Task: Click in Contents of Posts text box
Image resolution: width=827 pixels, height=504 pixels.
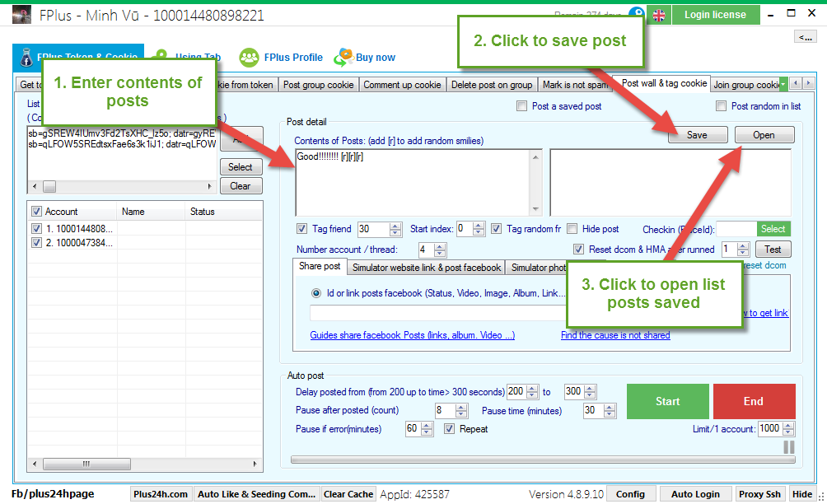Action: [x=413, y=182]
